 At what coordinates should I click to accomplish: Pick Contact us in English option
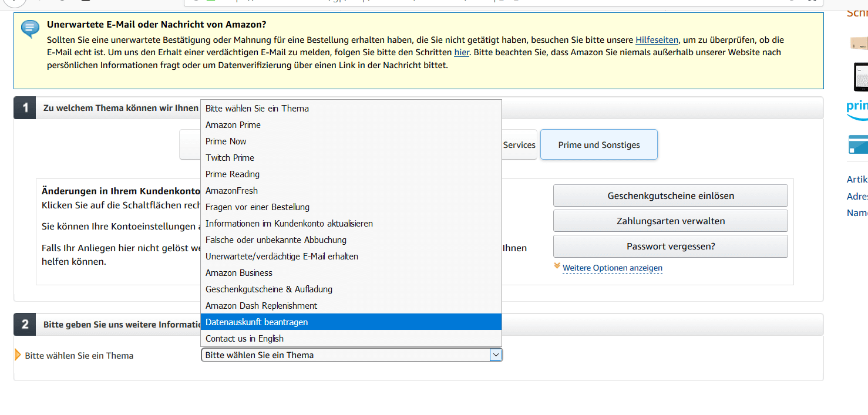point(244,339)
